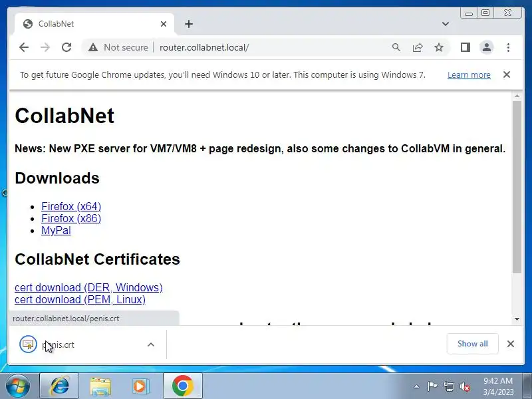This screenshot has width=532, height=399.
Task: Click the muted volume tray icon
Action: (x=465, y=386)
